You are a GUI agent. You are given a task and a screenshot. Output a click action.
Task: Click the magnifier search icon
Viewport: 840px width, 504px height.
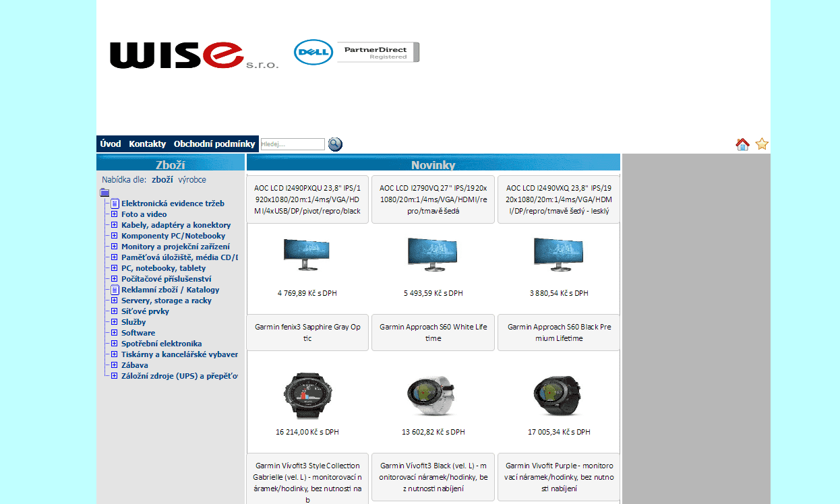click(335, 144)
